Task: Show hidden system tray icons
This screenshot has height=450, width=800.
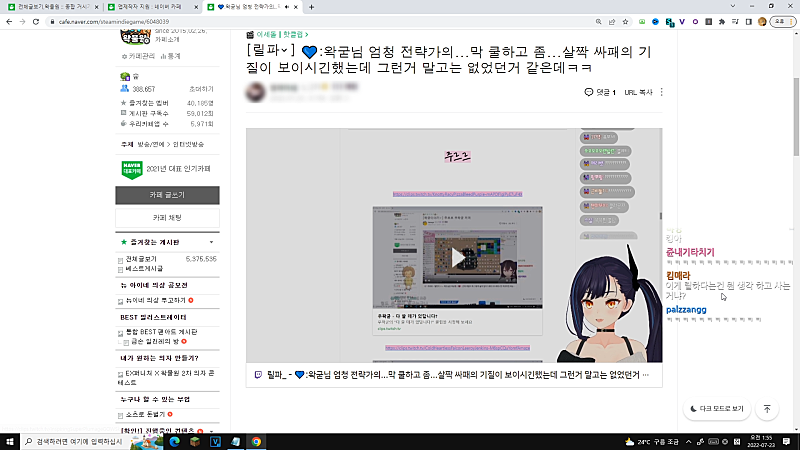Action: (688, 442)
